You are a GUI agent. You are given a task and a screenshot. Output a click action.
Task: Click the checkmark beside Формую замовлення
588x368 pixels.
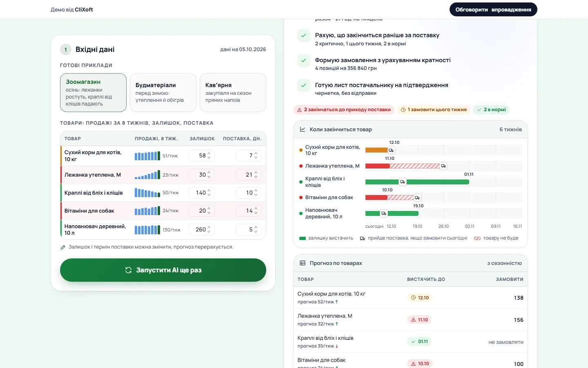tap(303, 61)
